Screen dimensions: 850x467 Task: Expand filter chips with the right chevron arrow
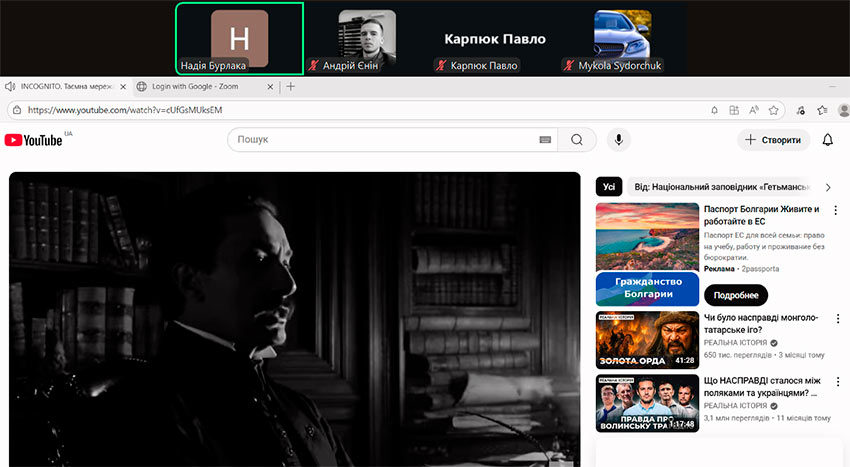(828, 187)
